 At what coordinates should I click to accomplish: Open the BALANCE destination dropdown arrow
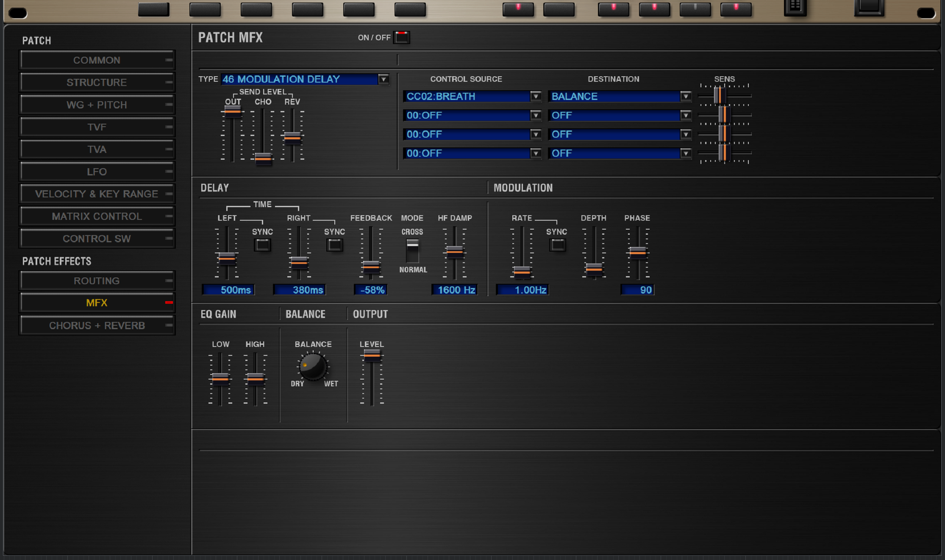click(685, 97)
